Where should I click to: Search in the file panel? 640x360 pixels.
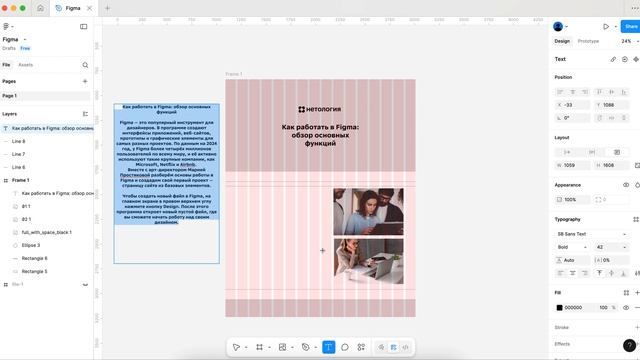85,65
